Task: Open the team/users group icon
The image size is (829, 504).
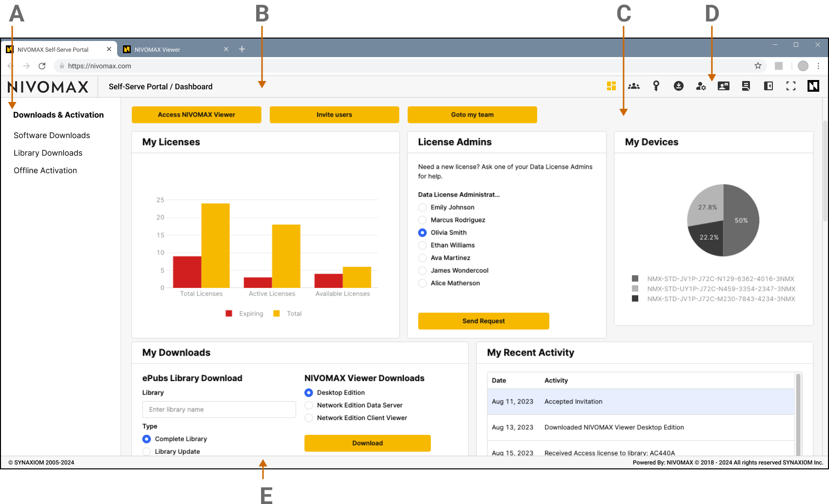Action: click(634, 86)
